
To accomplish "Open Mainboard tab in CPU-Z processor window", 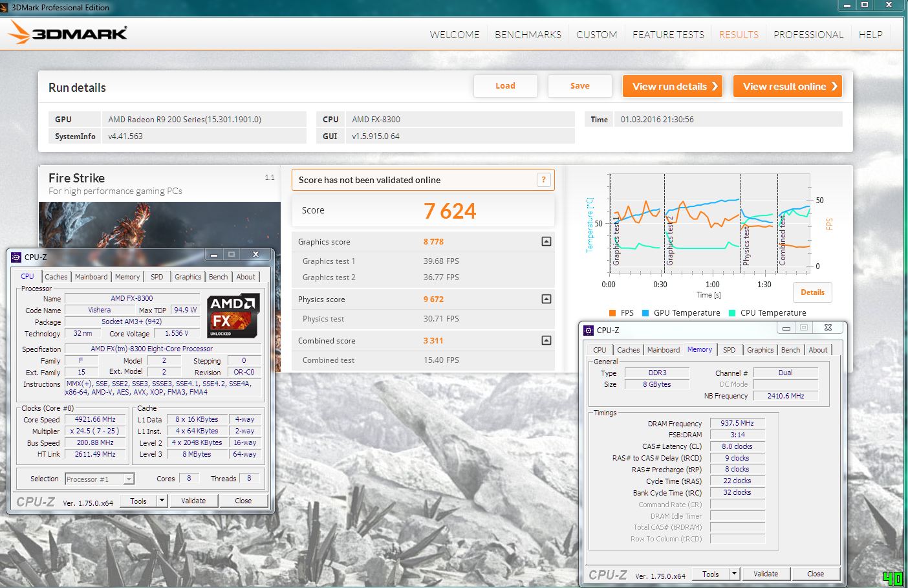I will pos(91,277).
